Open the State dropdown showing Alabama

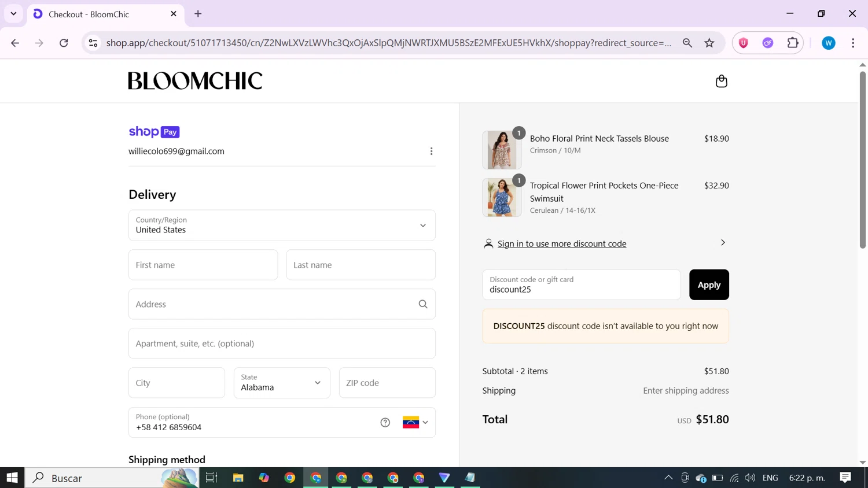point(282,383)
